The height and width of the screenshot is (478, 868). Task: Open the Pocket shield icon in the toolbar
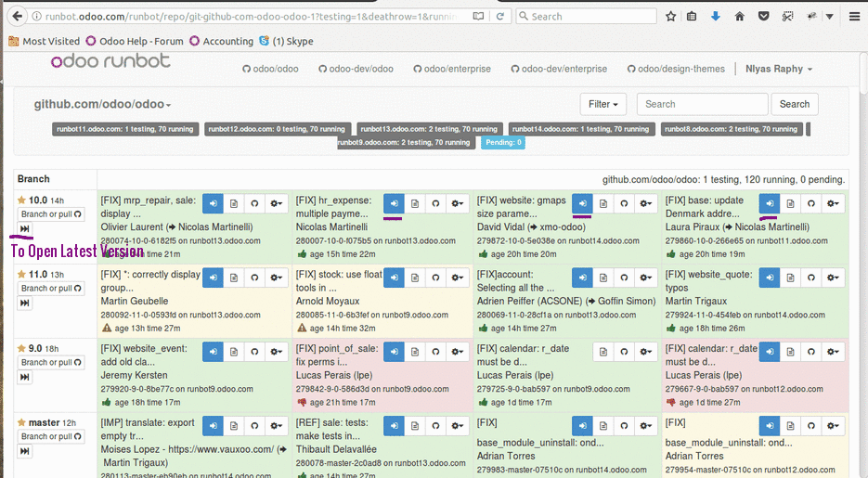[x=763, y=16]
